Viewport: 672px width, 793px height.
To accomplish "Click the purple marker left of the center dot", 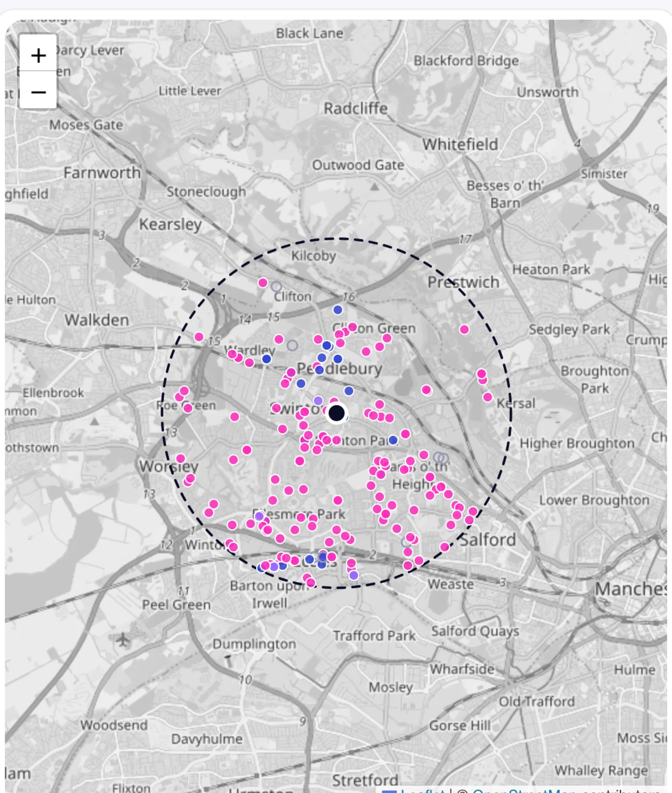I will click(318, 401).
